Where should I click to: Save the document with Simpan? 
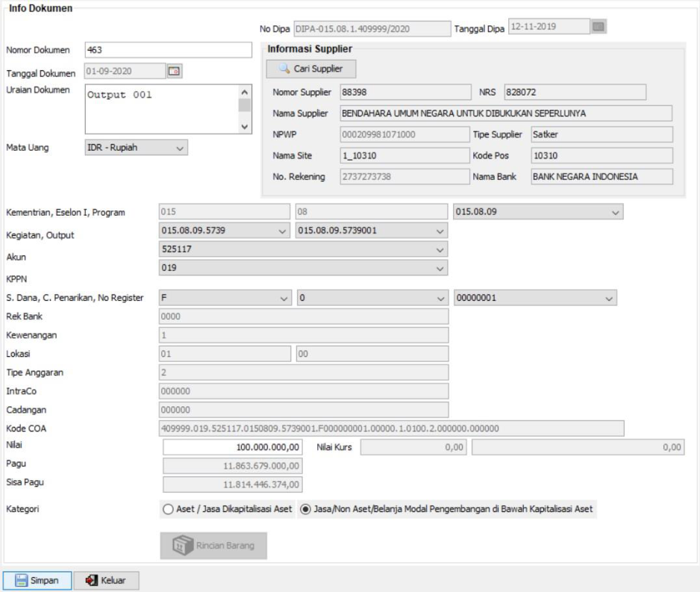coord(37,580)
